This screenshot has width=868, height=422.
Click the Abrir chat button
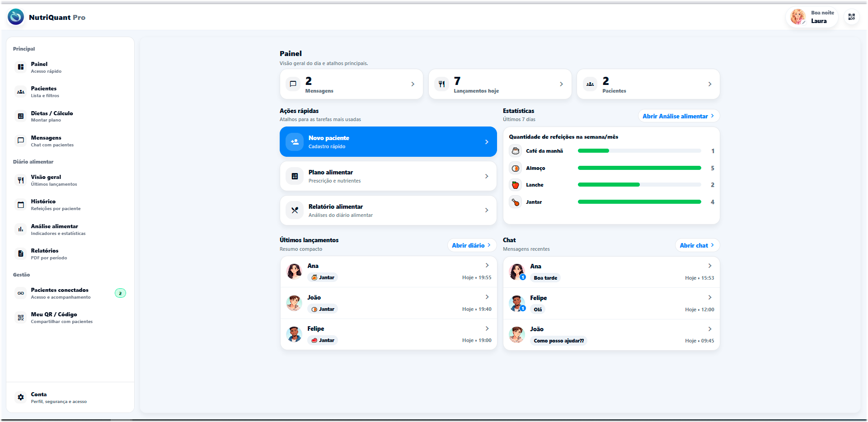click(697, 245)
